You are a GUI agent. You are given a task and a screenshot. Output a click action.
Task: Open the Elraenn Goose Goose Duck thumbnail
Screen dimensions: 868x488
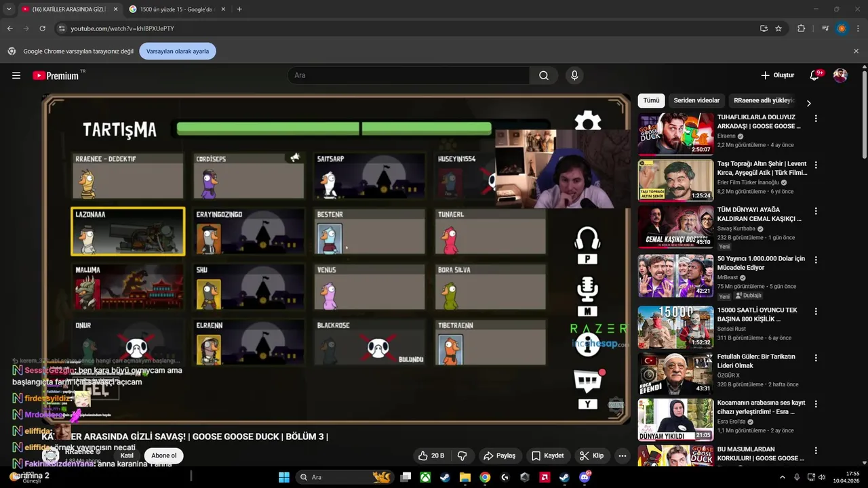[x=675, y=134]
